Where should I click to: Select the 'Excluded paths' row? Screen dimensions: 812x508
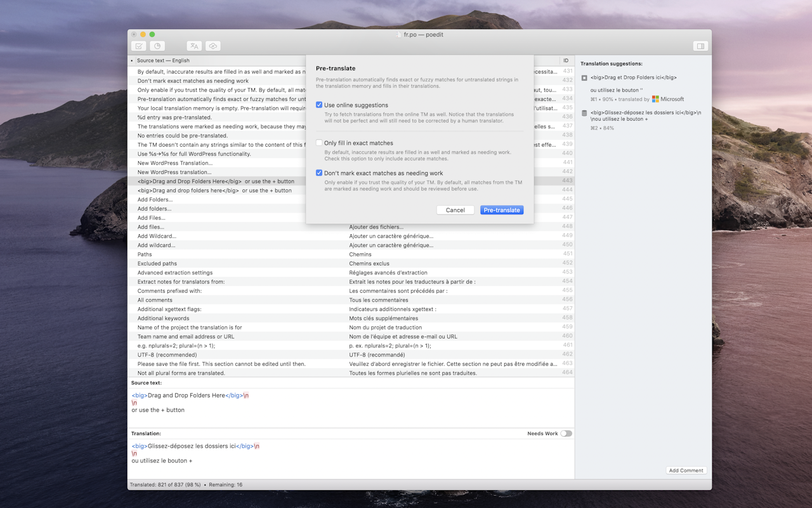click(351, 264)
